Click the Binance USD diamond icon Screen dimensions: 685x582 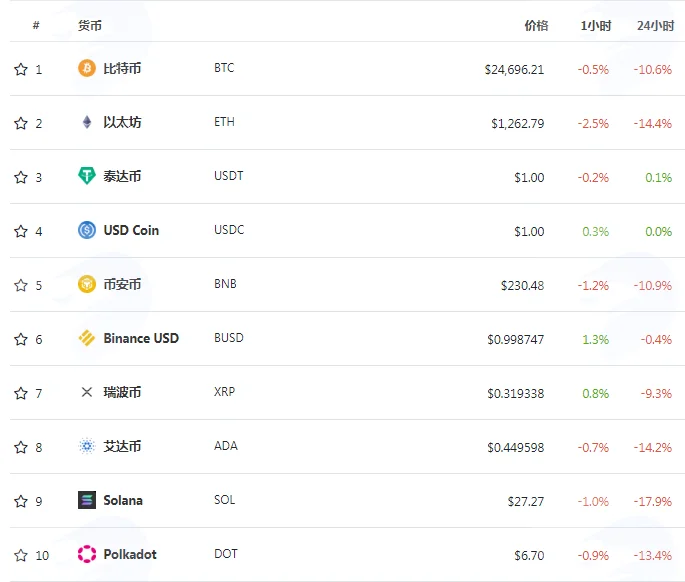87,338
